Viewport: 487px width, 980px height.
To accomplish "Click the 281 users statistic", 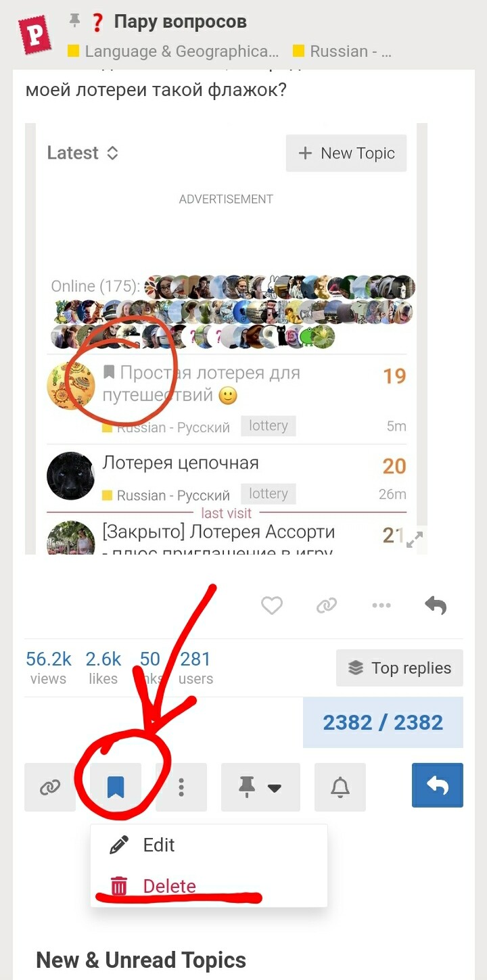I will (x=195, y=668).
